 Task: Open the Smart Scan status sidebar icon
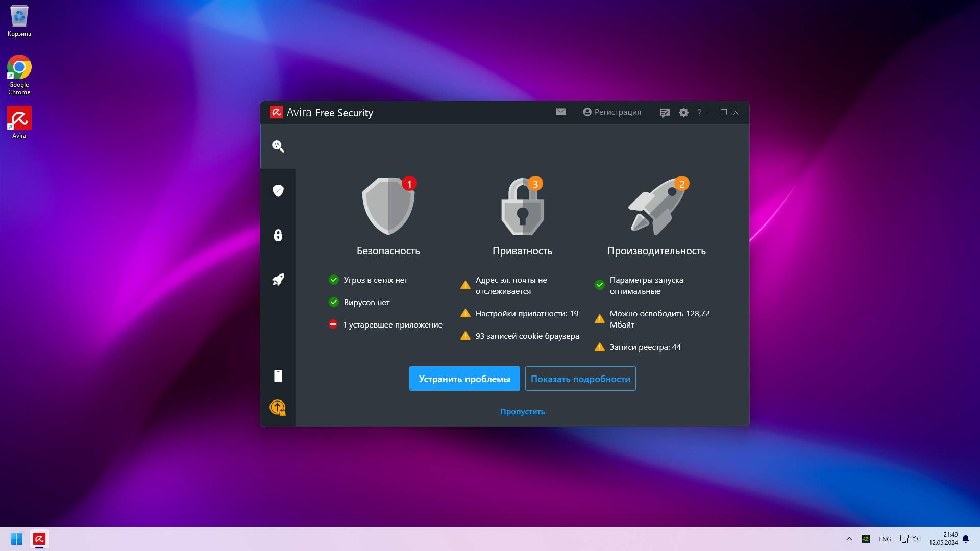(278, 146)
